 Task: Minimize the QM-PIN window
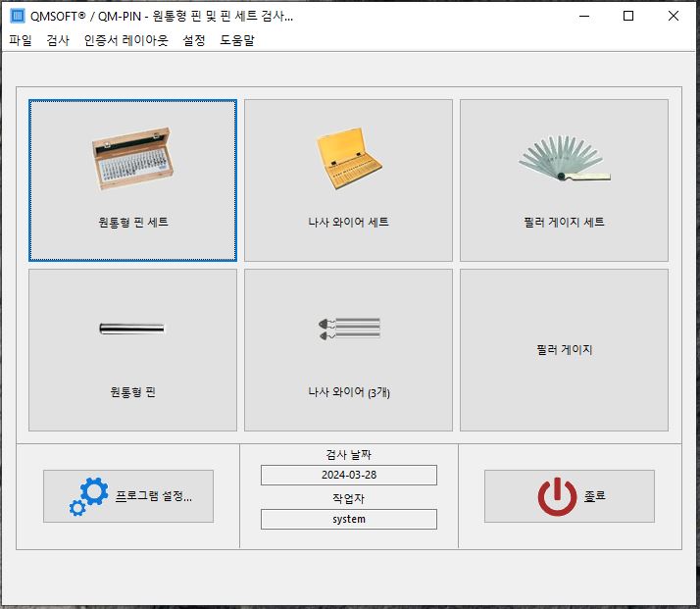pos(584,16)
